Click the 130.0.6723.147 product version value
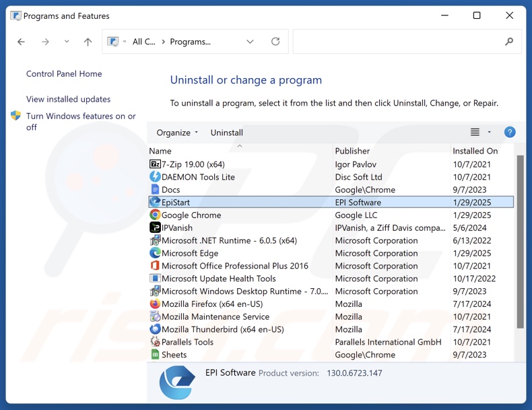Image resolution: width=532 pixels, height=410 pixels. tap(354, 373)
